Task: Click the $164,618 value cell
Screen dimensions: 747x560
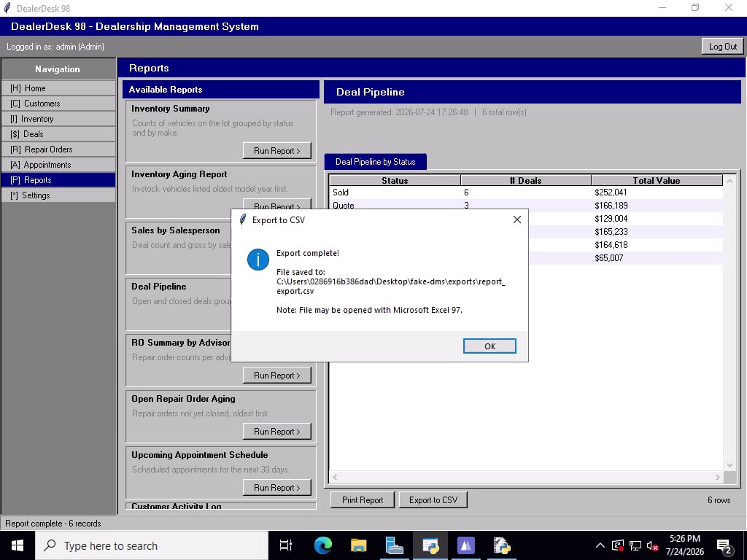Action: click(611, 245)
